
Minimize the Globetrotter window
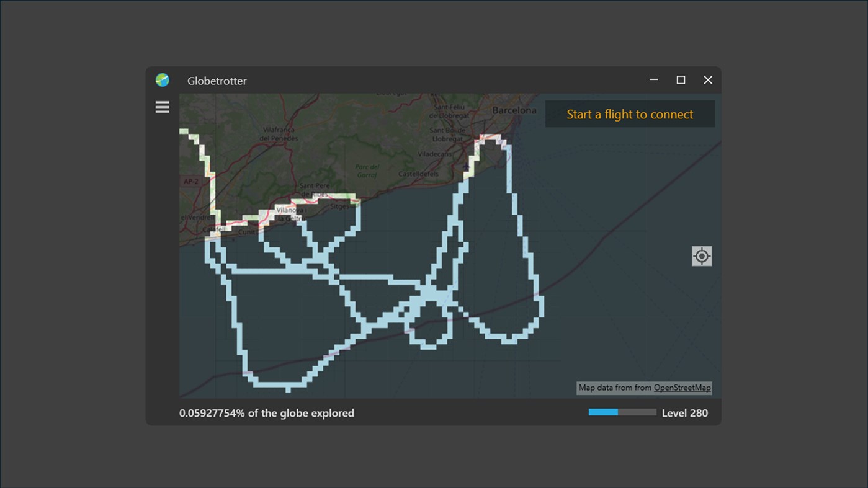coord(654,80)
